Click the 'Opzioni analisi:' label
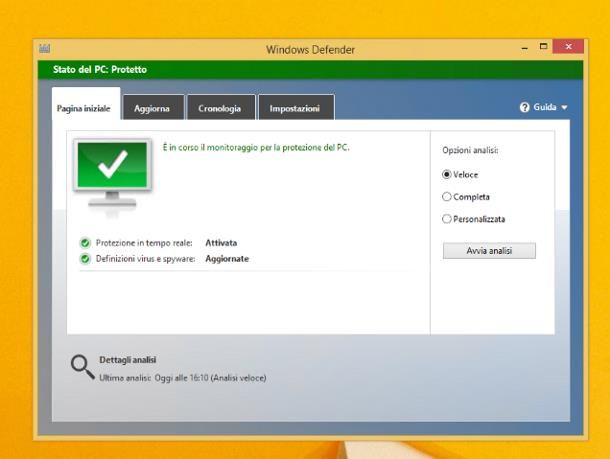610x459 pixels. 470,150
